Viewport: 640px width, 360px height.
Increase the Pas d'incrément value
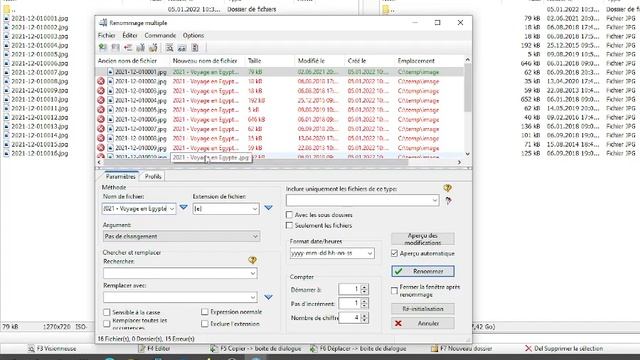[364, 301]
